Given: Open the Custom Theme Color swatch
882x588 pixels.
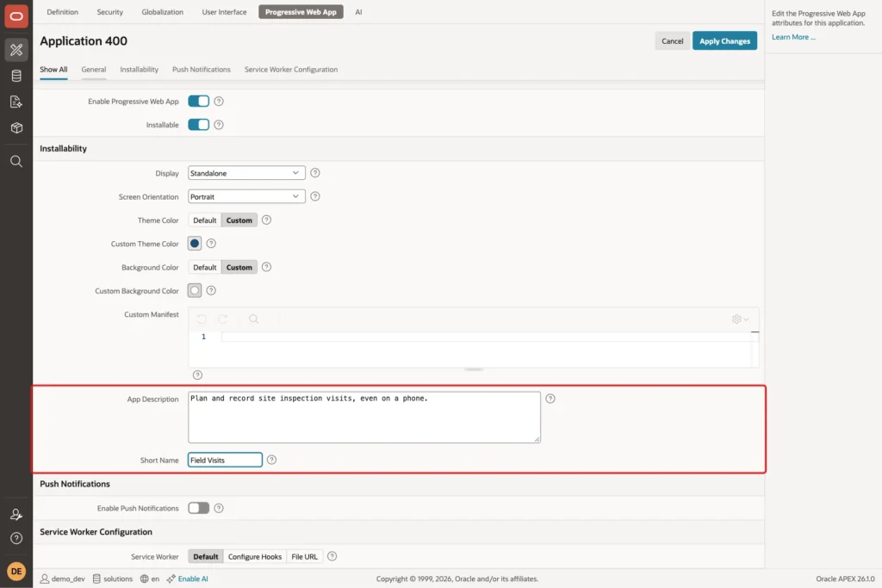Looking at the screenshot, I should (195, 244).
